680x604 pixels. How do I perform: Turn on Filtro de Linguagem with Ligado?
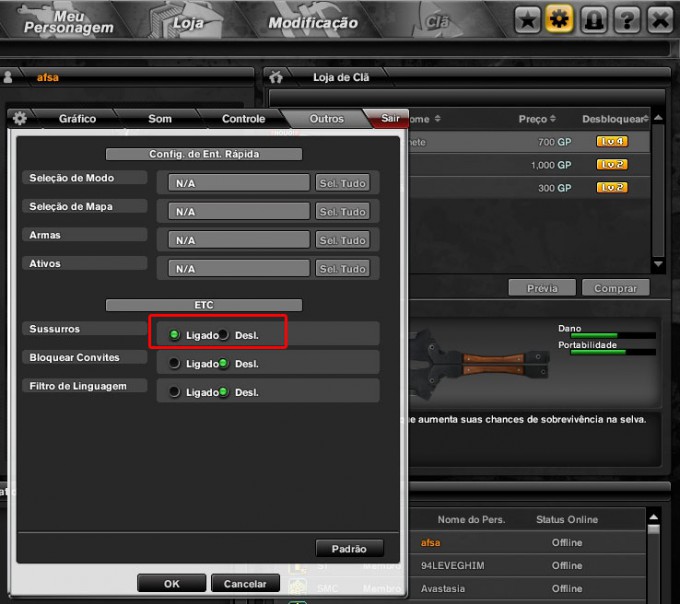175,392
